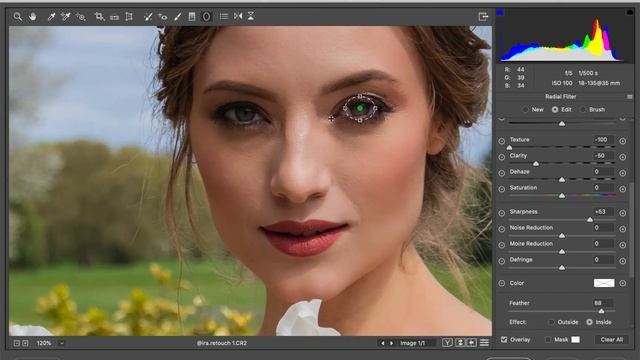Select the Hand tool
This screenshot has height=360, width=640.
coord(33,16)
